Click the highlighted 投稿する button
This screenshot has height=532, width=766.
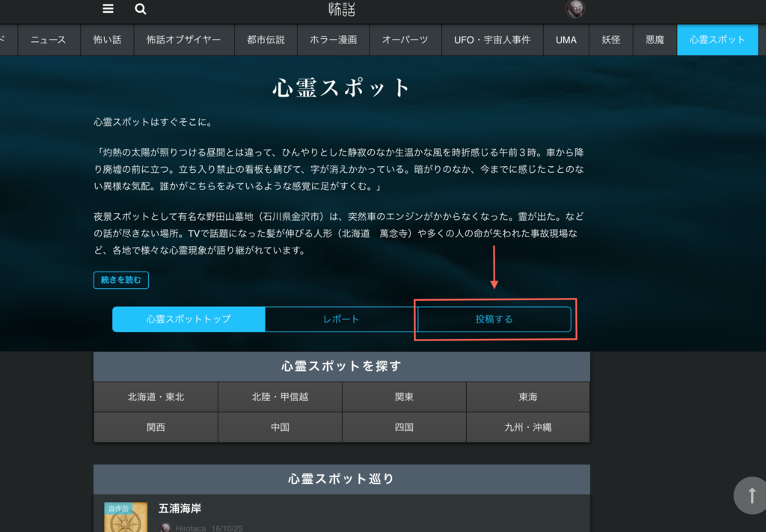pyautogui.click(x=494, y=319)
